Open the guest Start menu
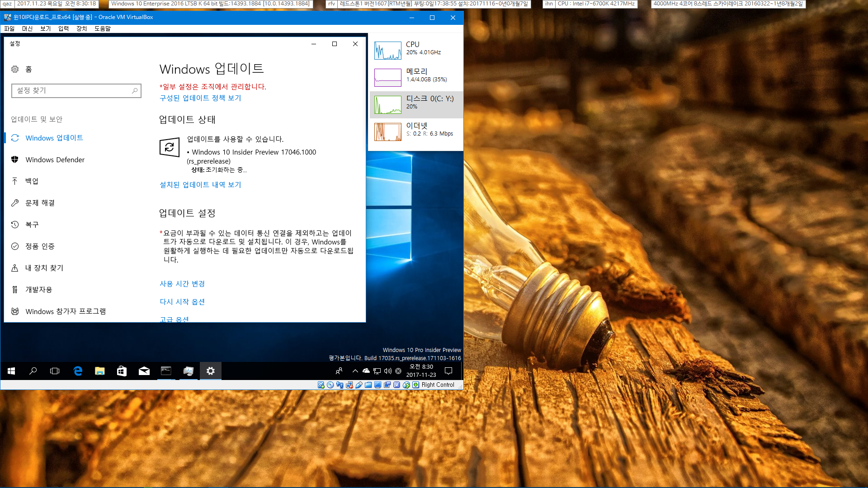This screenshot has width=868, height=488. click(11, 371)
